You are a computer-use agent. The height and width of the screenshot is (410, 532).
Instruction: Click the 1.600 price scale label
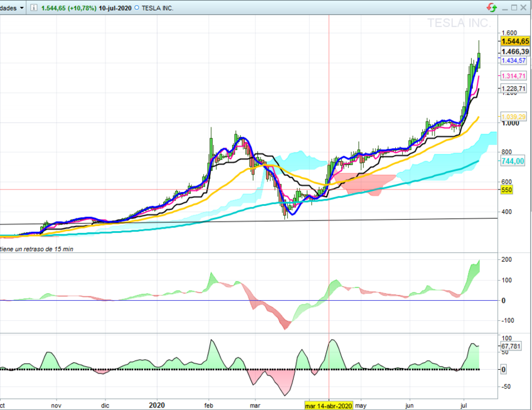click(509, 33)
